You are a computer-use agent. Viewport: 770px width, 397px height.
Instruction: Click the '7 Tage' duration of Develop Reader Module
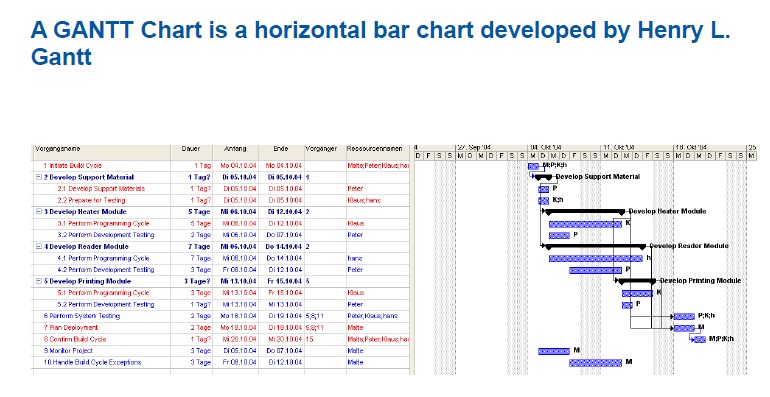click(200, 247)
